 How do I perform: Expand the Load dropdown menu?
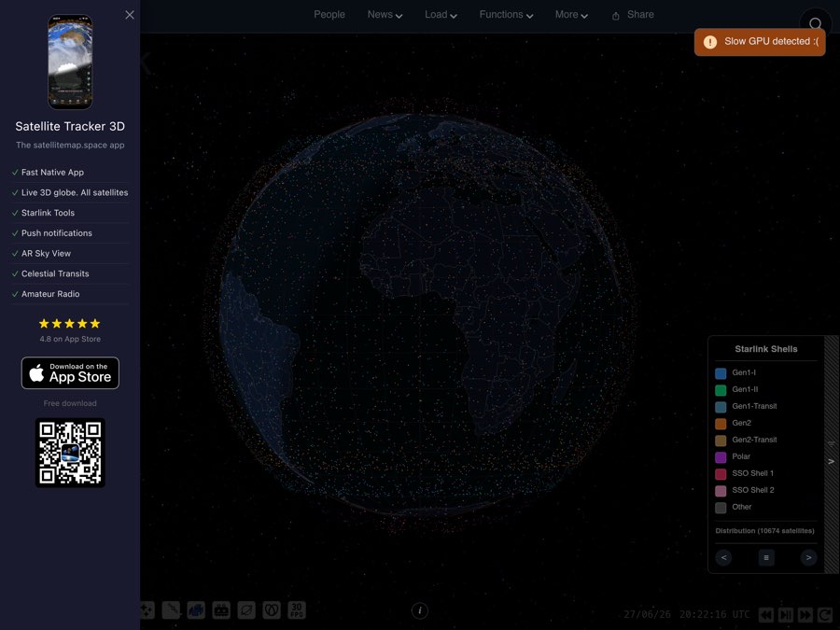tap(441, 14)
